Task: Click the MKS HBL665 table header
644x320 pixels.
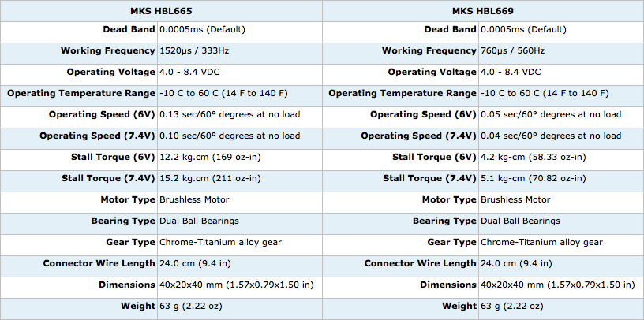Action: click(x=161, y=12)
